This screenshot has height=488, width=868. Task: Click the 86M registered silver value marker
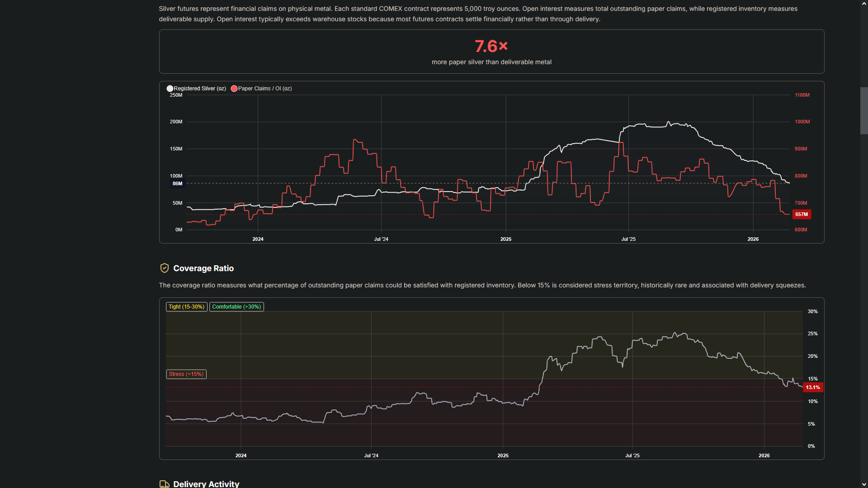(x=177, y=183)
